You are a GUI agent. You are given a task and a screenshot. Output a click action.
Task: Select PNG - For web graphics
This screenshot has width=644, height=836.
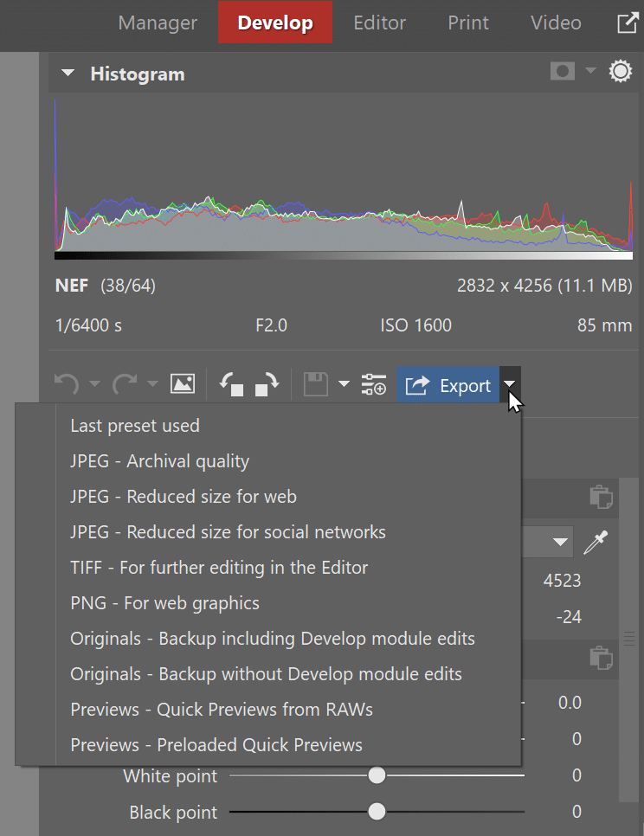164,603
